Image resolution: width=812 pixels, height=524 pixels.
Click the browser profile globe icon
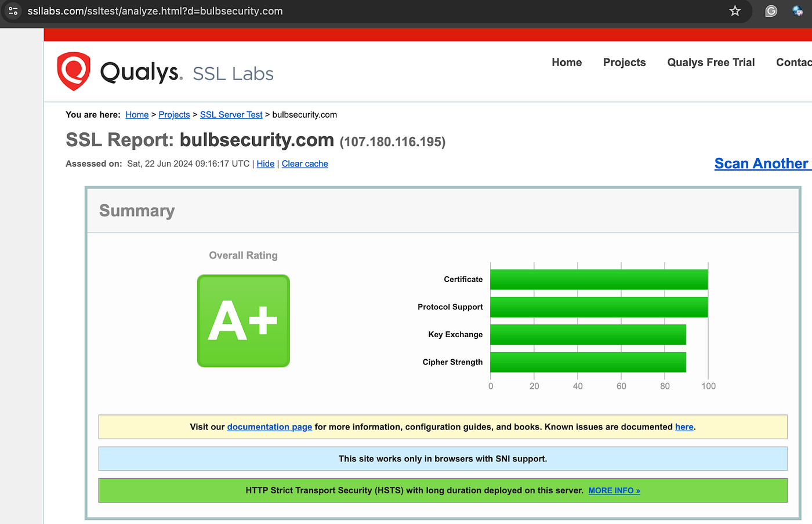coord(799,10)
